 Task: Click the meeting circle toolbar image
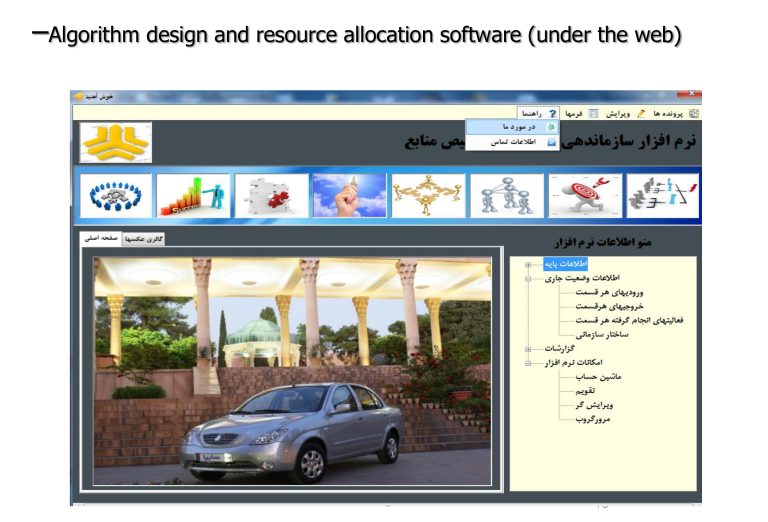116,195
